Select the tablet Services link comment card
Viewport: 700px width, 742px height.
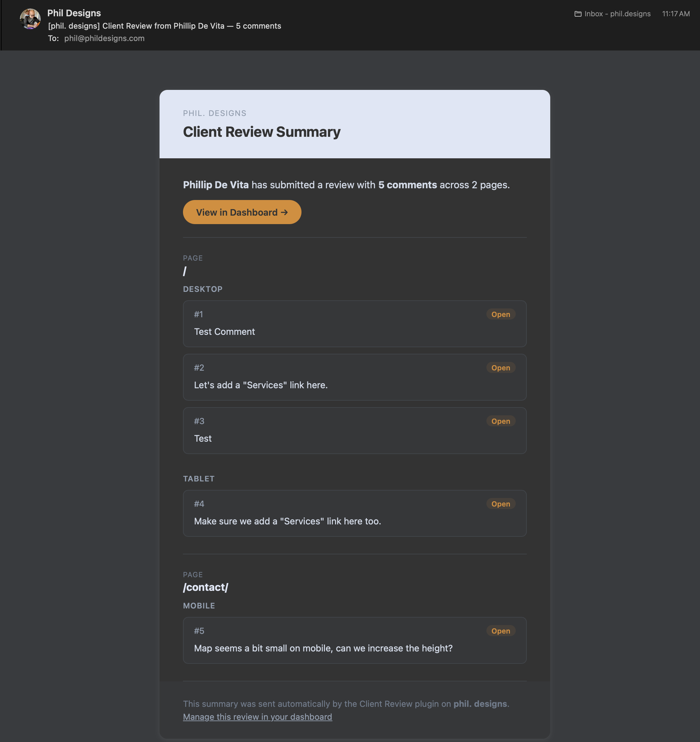click(355, 513)
